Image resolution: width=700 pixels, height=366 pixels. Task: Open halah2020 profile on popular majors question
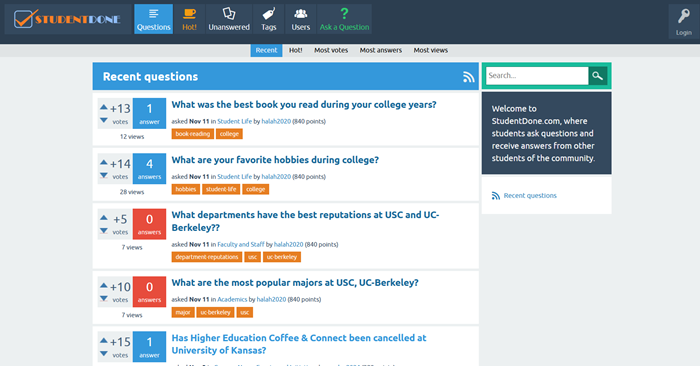point(271,299)
